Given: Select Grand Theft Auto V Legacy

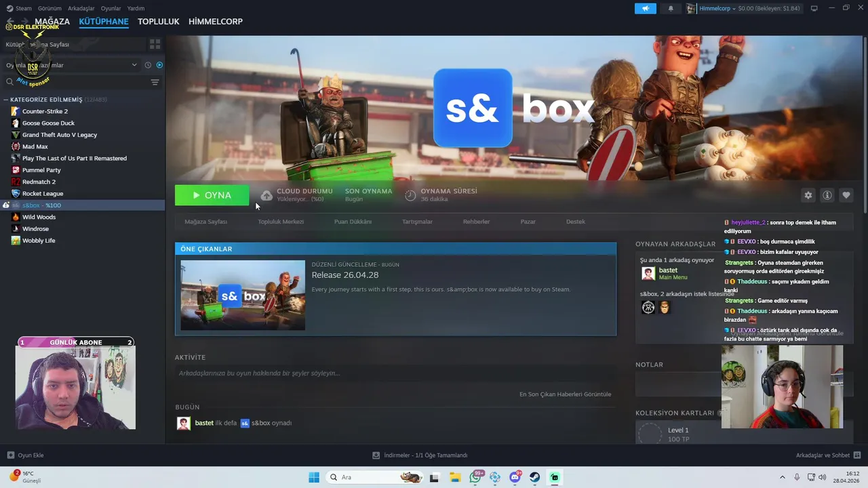Looking at the screenshot, I should [60, 135].
